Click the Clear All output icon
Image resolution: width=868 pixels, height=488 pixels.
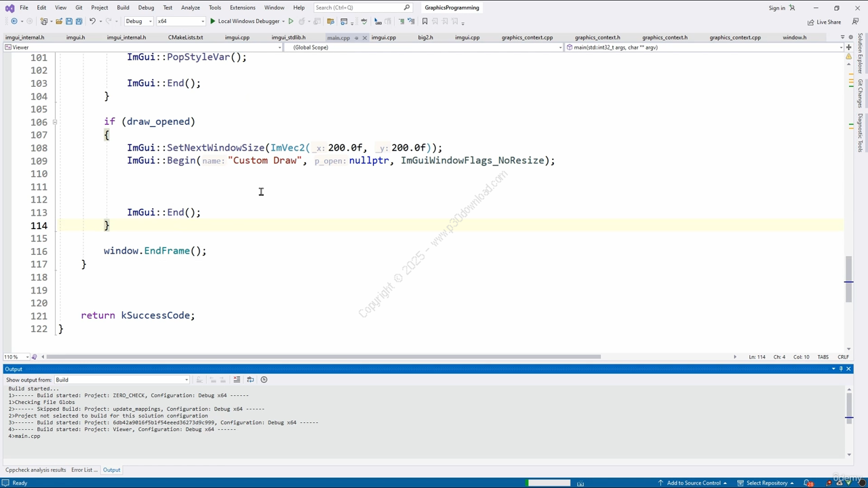tap(237, 380)
